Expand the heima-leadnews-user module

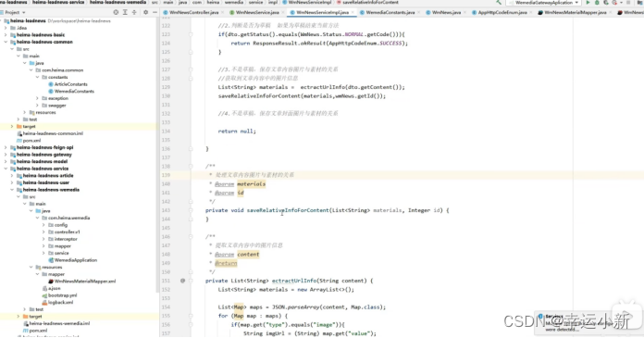tap(12, 182)
